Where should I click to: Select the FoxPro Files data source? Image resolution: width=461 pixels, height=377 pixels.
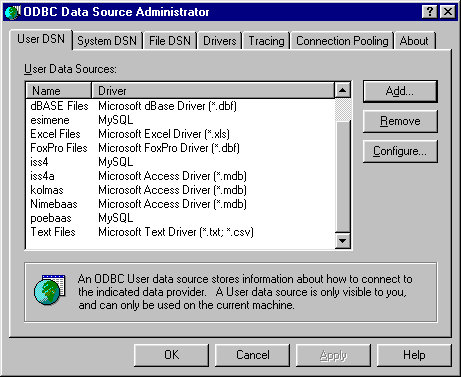click(x=59, y=148)
